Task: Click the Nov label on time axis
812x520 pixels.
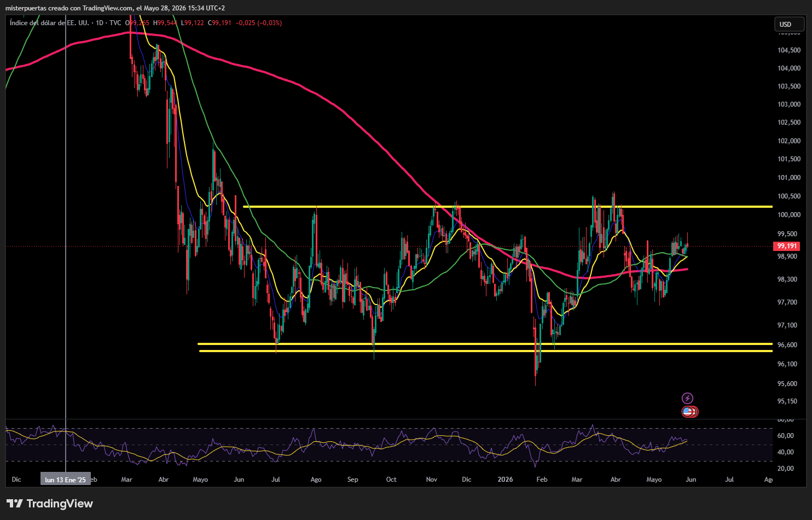Action: (x=432, y=480)
